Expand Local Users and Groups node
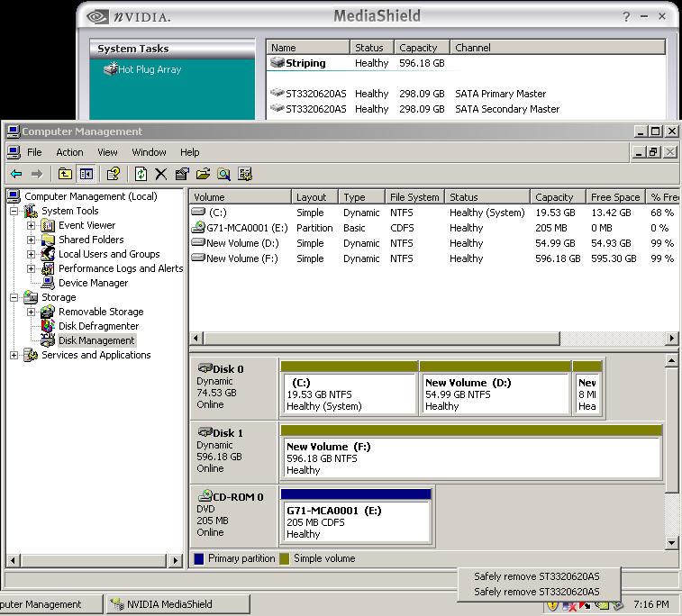This screenshot has width=682, height=616. click(31, 254)
